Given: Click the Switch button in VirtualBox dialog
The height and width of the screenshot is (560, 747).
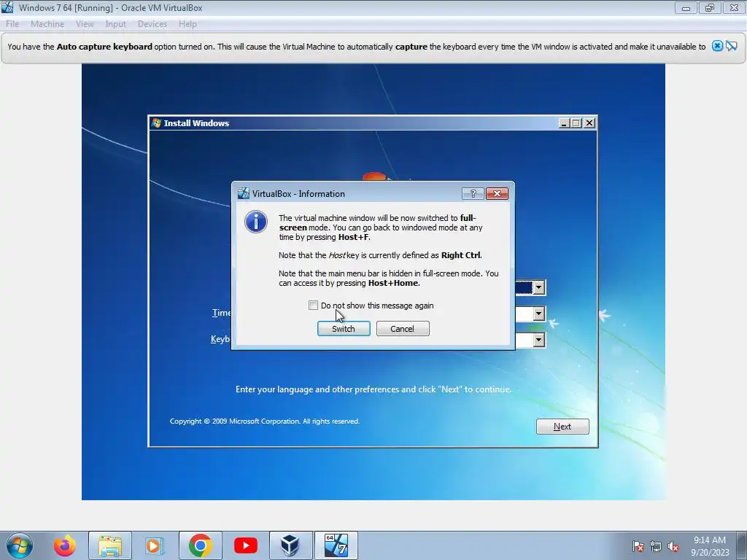Looking at the screenshot, I should pyautogui.click(x=344, y=329).
